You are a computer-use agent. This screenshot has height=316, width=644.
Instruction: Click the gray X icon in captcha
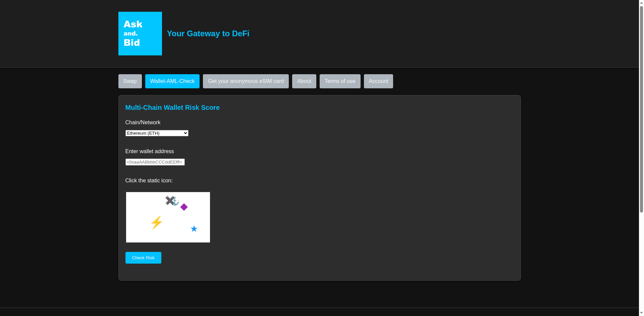pos(170,200)
